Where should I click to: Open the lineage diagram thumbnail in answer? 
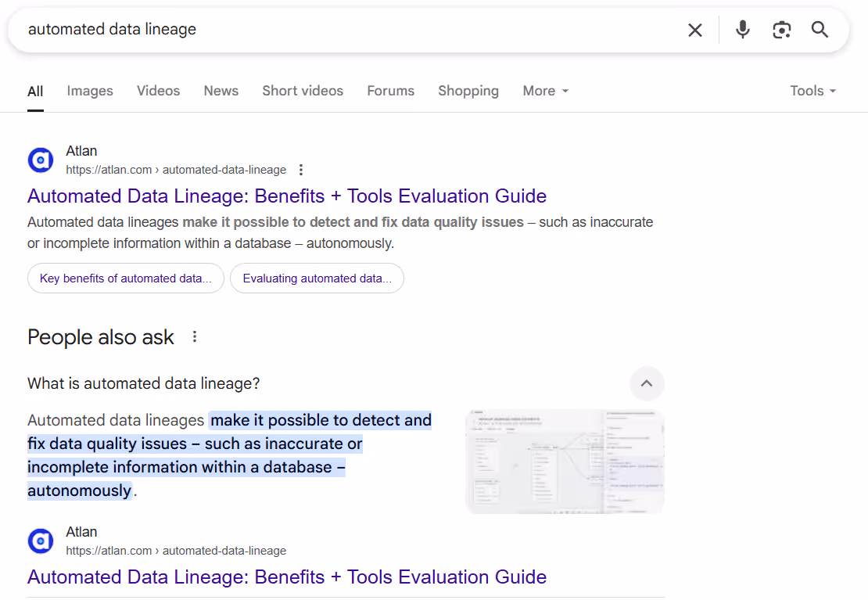click(x=565, y=462)
